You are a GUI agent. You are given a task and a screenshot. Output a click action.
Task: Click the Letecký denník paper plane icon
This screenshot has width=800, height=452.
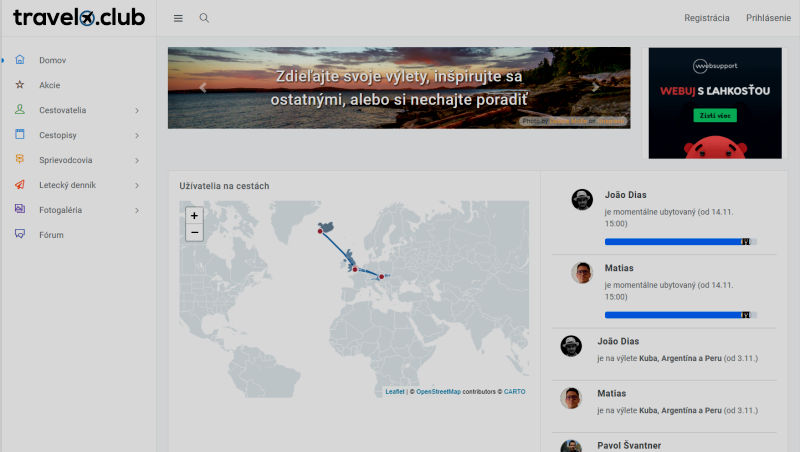pyautogui.click(x=20, y=185)
